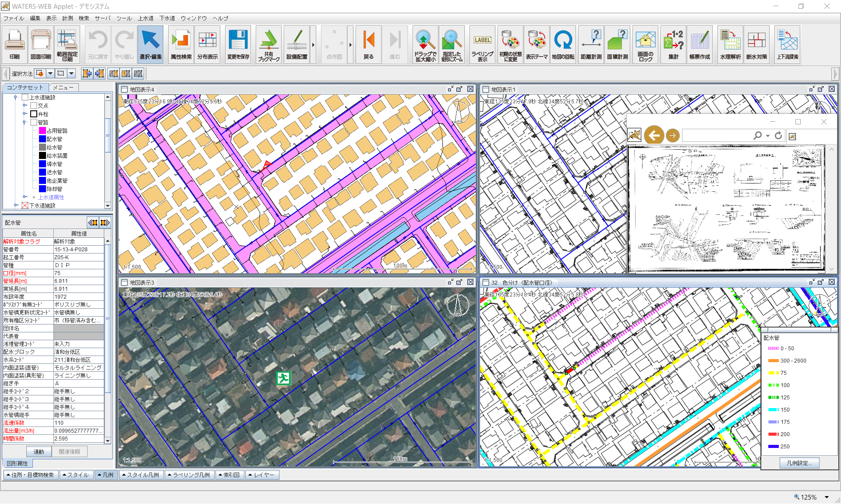Click the 地図の回転 map rotation icon
This screenshot has height=504, width=841.
pyautogui.click(x=563, y=44)
